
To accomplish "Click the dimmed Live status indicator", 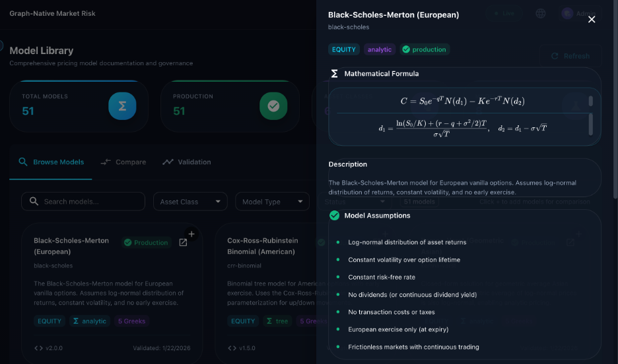I will point(504,13).
